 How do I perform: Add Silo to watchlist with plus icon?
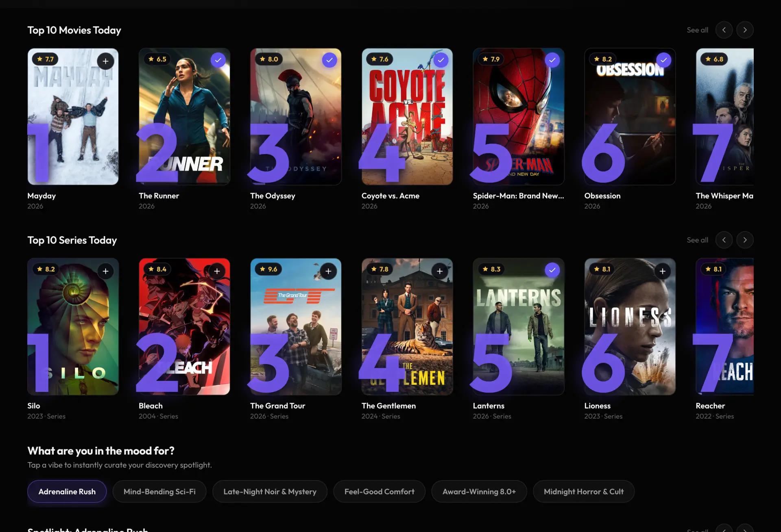(105, 271)
